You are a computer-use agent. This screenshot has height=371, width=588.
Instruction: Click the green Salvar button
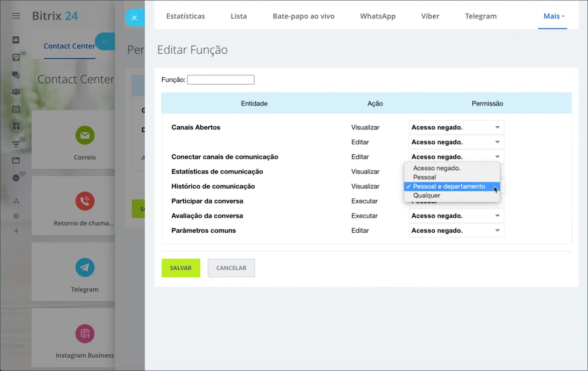click(x=181, y=268)
